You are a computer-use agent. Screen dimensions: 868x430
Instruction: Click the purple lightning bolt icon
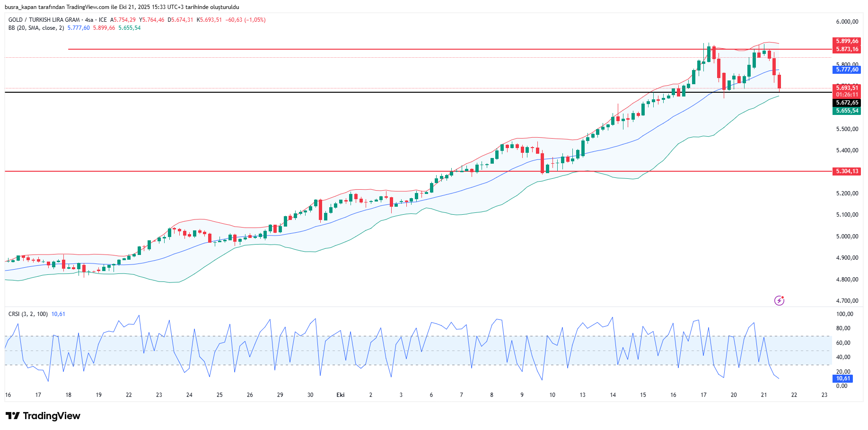coord(779,300)
